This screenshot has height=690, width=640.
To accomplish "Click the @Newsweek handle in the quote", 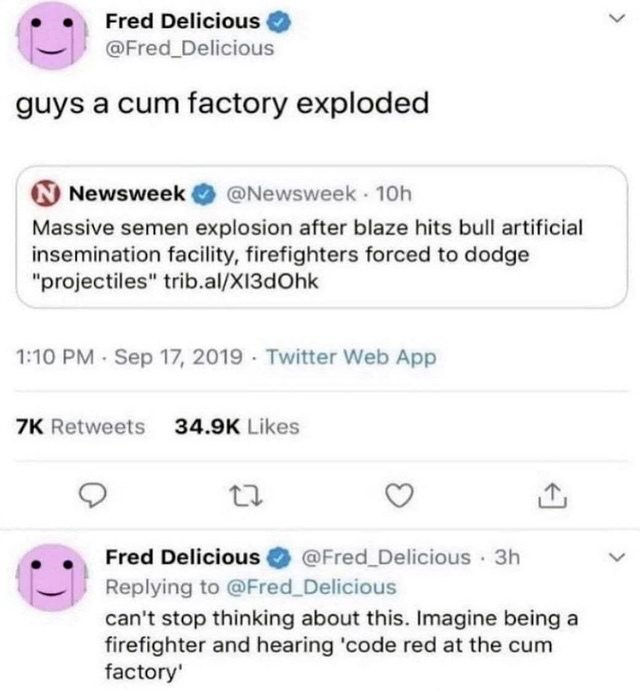I will tap(291, 194).
